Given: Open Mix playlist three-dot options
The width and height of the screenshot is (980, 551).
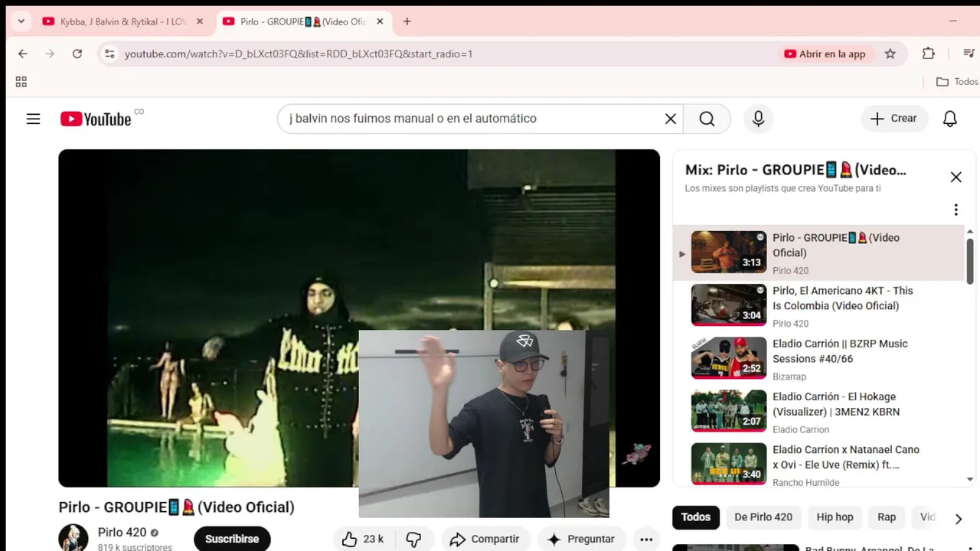Looking at the screenshot, I should (x=955, y=210).
